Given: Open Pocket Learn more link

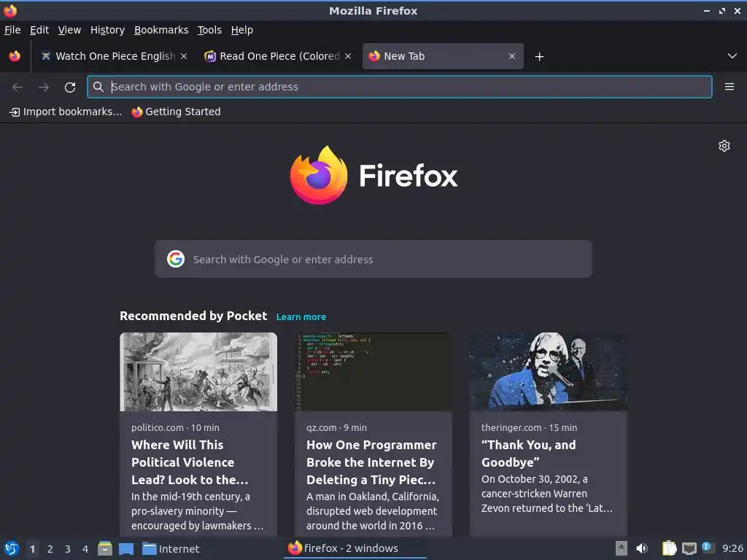Looking at the screenshot, I should pos(301,317).
